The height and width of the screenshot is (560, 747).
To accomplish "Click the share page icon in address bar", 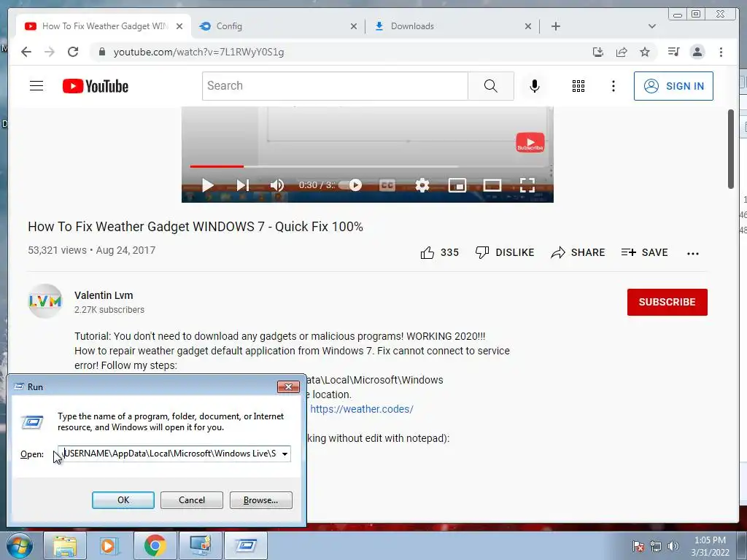I will coord(622,52).
